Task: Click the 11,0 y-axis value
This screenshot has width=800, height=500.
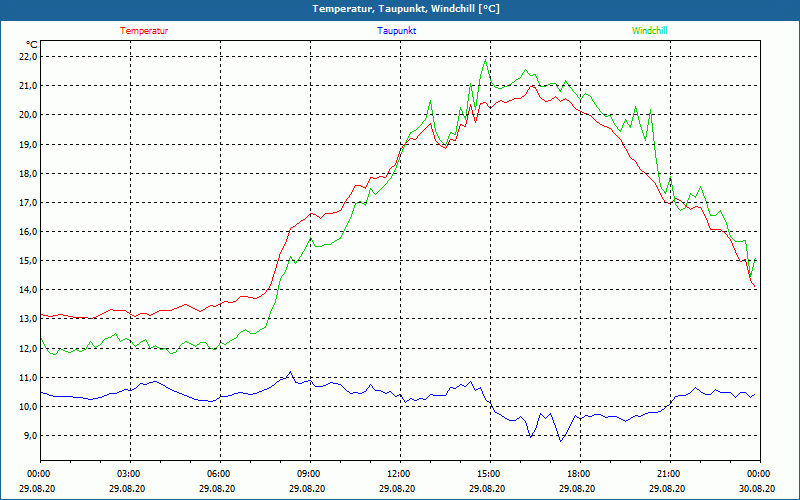Action: tap(28, 378)
